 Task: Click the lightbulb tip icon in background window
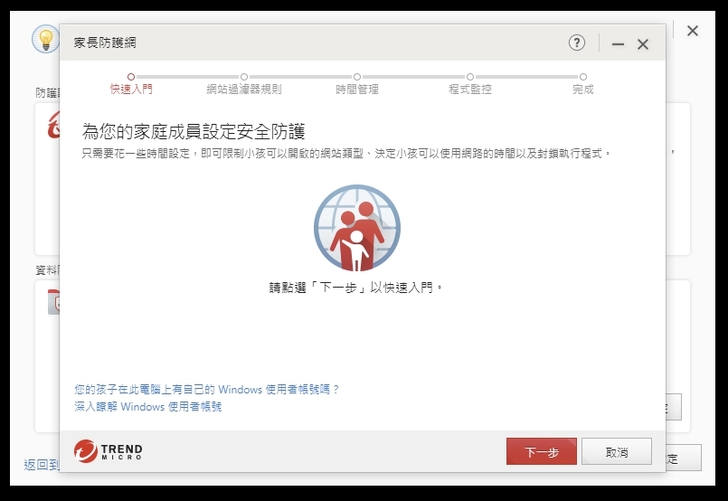coord(46,39)
